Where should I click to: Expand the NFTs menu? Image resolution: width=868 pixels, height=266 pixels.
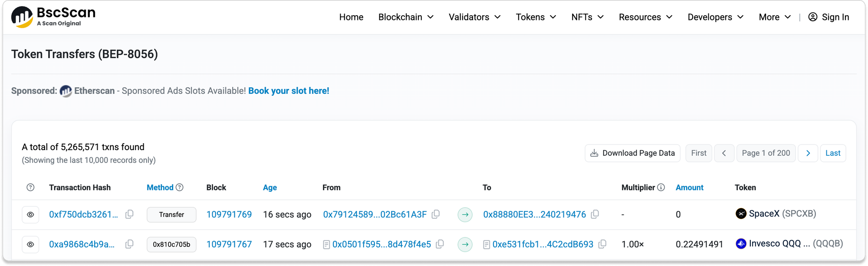click(588, 17)
